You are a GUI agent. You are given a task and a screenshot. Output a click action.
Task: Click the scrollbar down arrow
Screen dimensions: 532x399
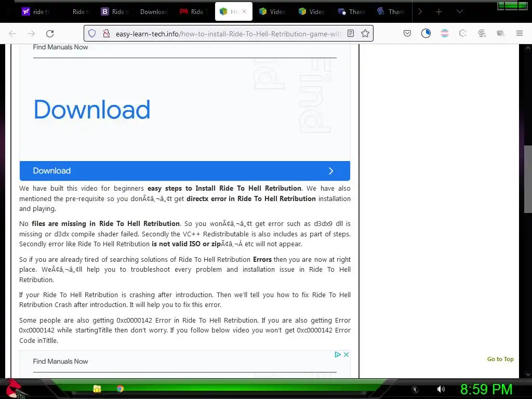click(x=528, y=375)
